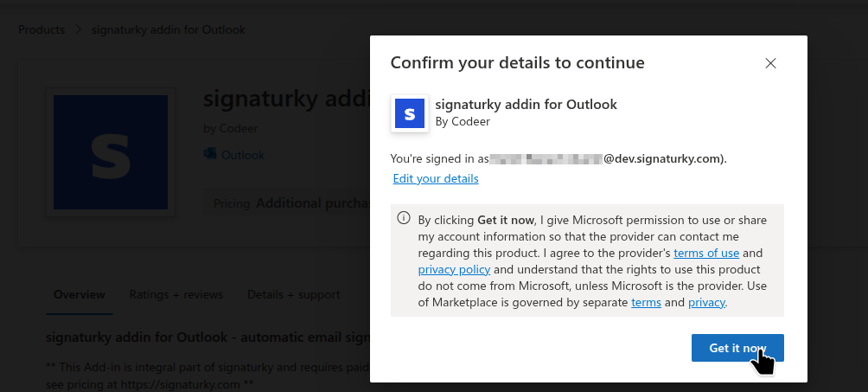Click the Get it now button

point(737,348)
